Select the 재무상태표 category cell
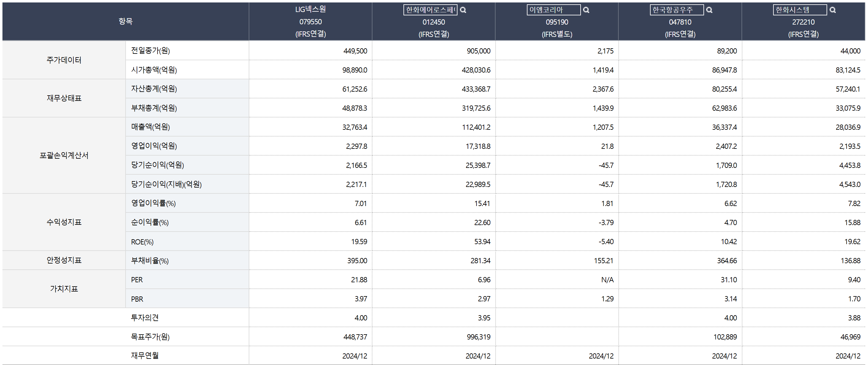This screenshot has height=365, width=868. (64, 98)
